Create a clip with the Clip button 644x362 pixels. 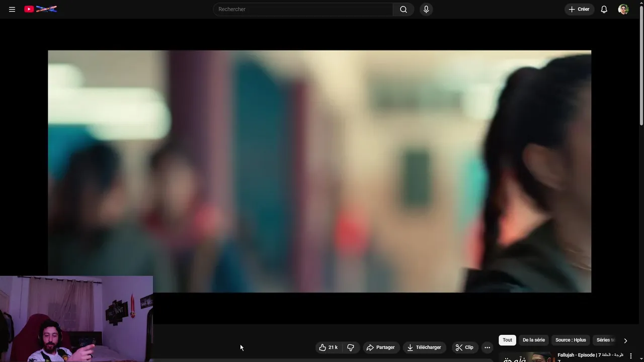(464, 347)
